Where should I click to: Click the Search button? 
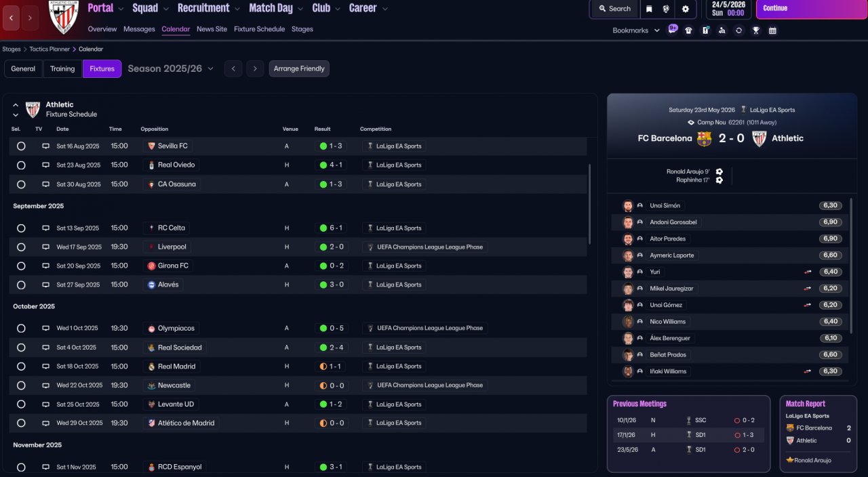coord(614,9)
